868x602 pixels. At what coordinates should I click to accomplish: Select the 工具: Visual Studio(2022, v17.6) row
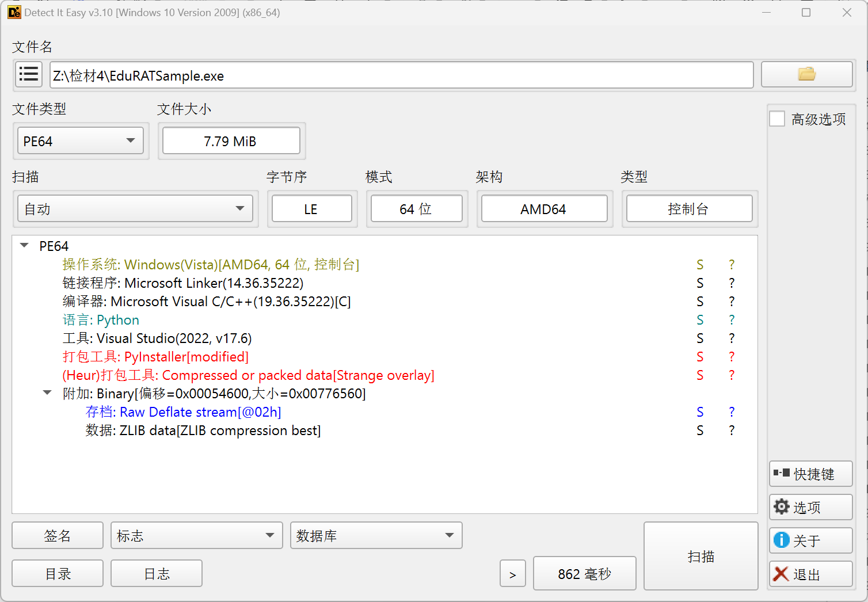(x=157, y=338)
